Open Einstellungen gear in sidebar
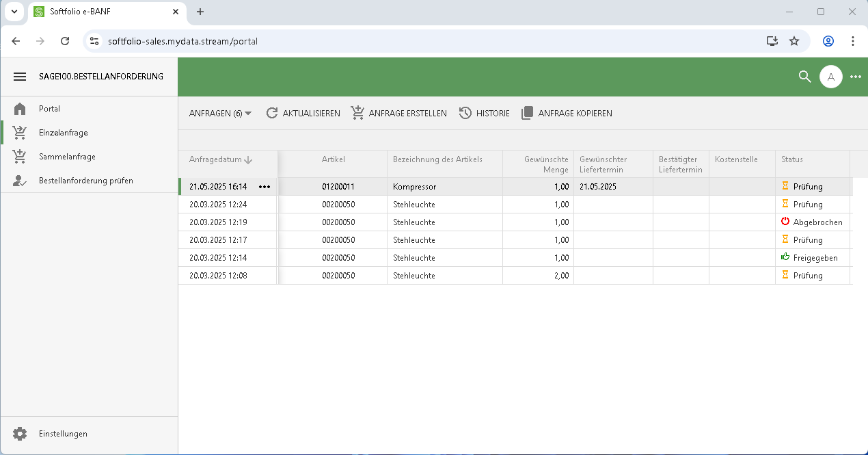Image resolution: width=868 pixels, height=455 pixels. (x=20, y=434)
